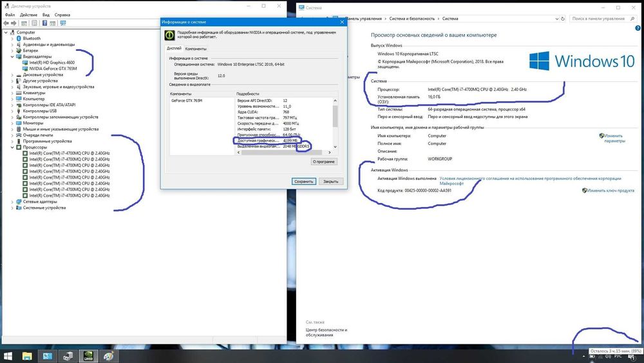Click the volume icon in system tray
The image size is (644, 363).
click(608, 357)
